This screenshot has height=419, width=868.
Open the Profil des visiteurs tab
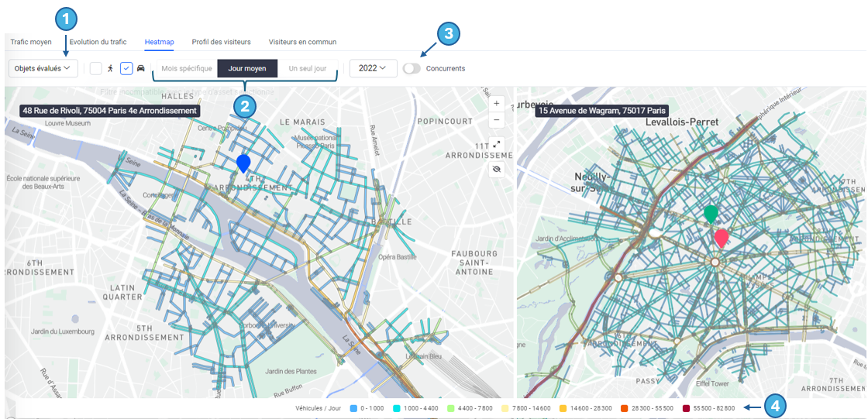click(x=221, y=42)
